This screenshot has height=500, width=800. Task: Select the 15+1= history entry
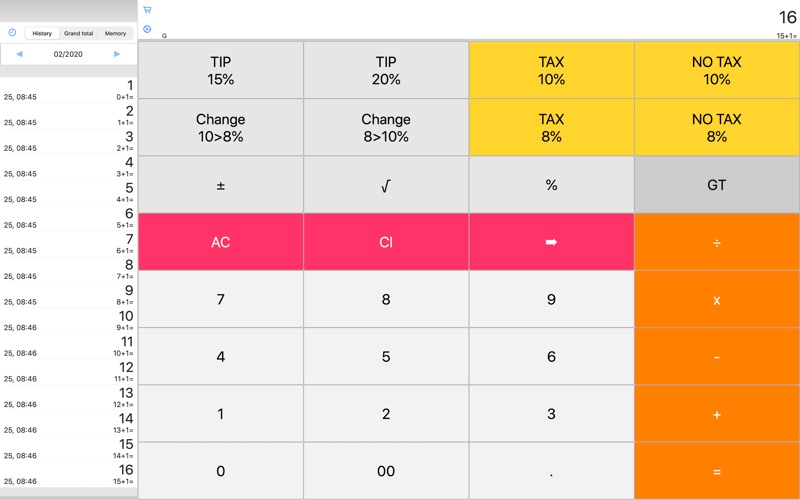tap(68, 474)
